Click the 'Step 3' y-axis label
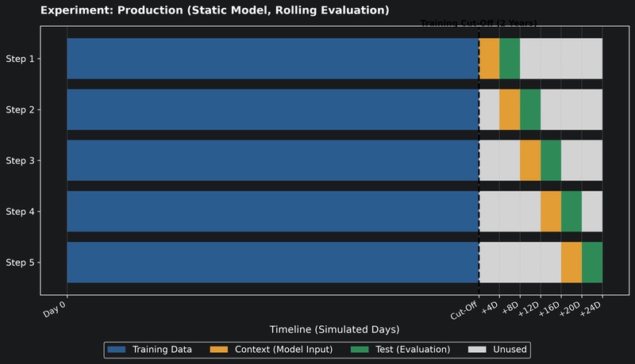The image size is (635, 364). click(21, 161)
